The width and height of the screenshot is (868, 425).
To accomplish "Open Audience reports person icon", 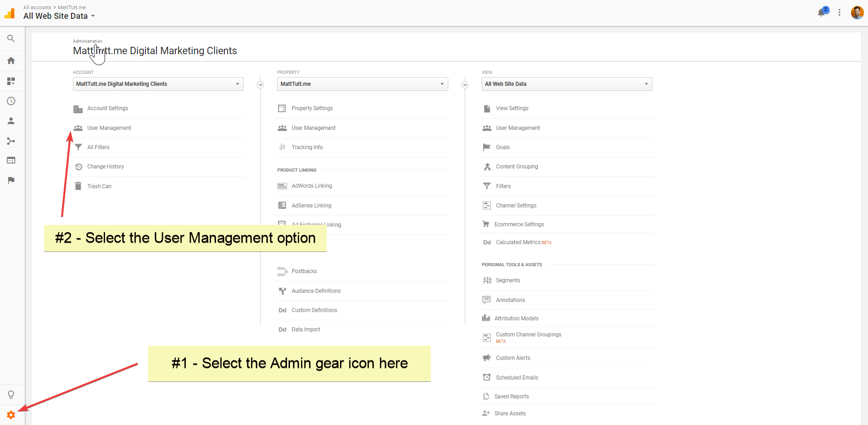I will tap(11, 121).
